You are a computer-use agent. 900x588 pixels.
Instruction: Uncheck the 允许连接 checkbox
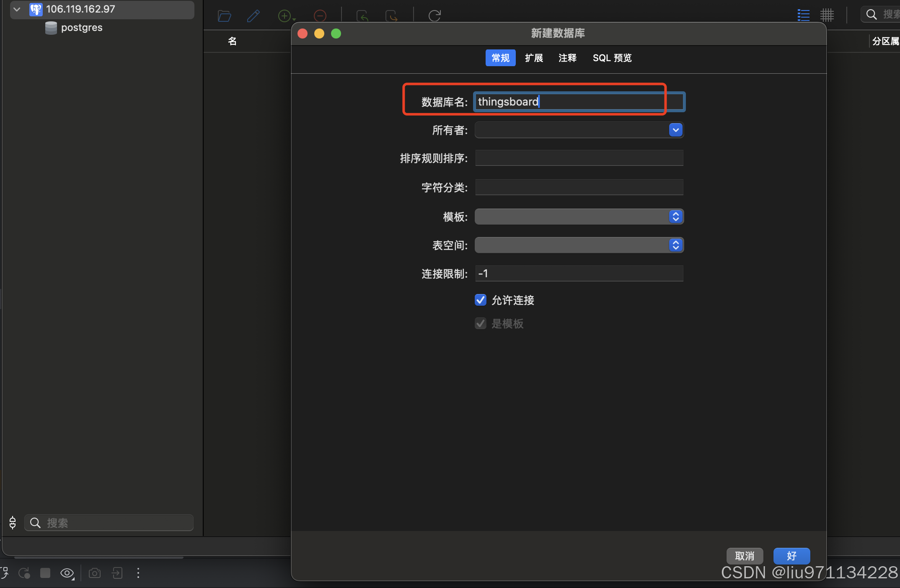[x=481, y=300]
